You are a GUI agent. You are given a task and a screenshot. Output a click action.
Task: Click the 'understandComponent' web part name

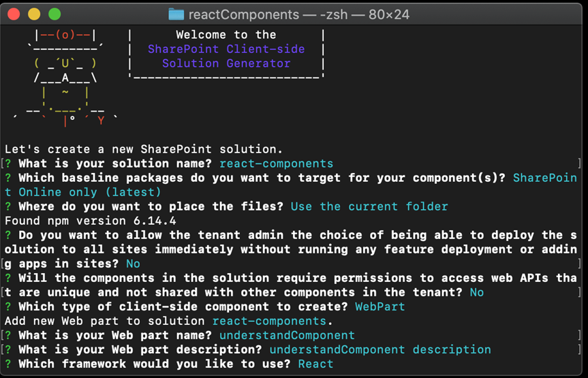[x=287, y=335]
